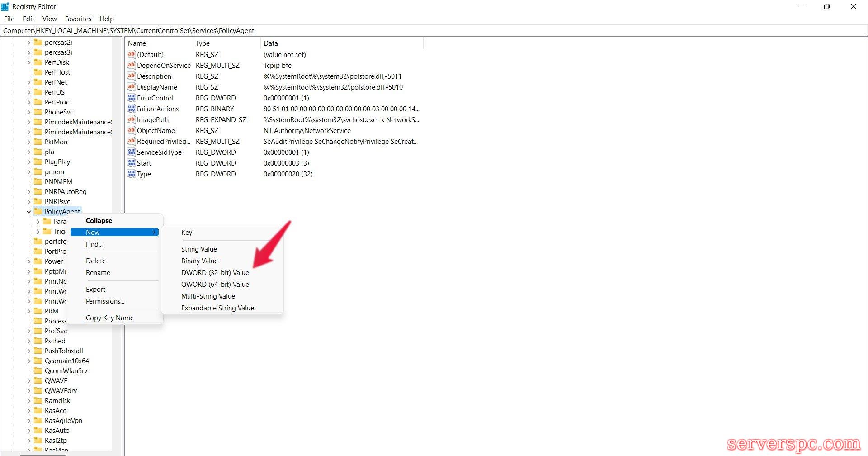Collapse the PolicyAgent tree node arrow
This screenshot has width=868, height=456.
tap(29, 211)
